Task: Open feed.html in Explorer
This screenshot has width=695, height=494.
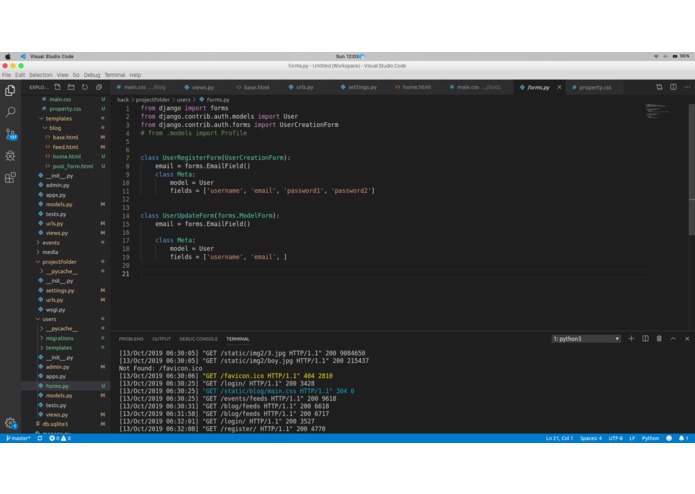Action: (65, 147)
